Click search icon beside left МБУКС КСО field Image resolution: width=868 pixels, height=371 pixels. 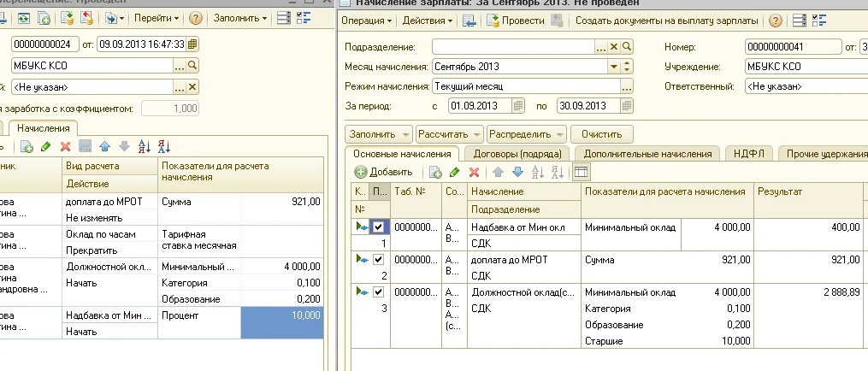tap(192, 65)
